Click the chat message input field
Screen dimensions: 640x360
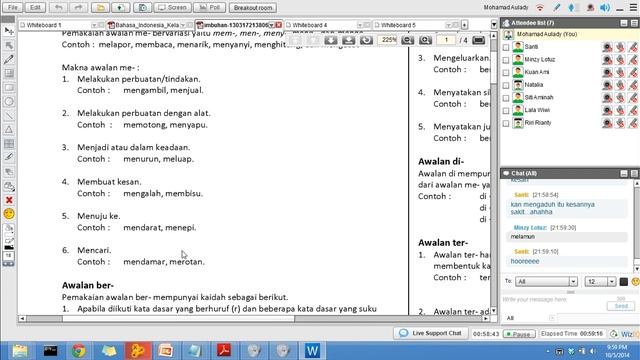[553, 304]
